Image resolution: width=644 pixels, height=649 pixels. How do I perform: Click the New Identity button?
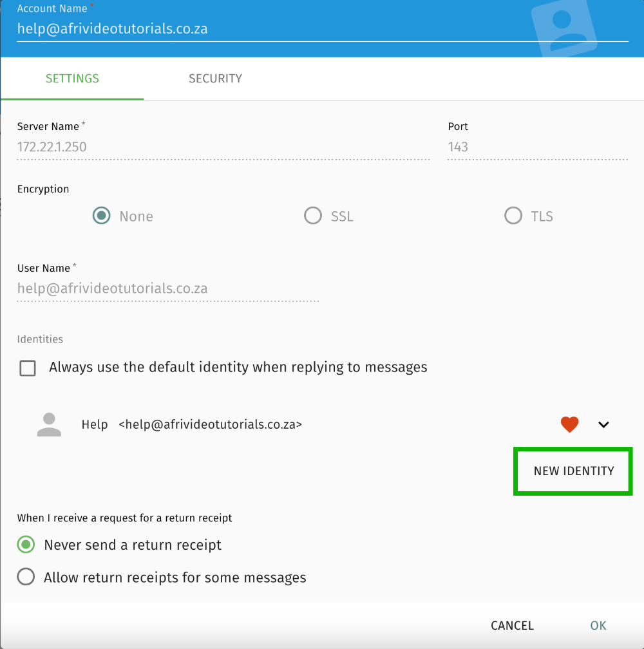click(573, 471)
